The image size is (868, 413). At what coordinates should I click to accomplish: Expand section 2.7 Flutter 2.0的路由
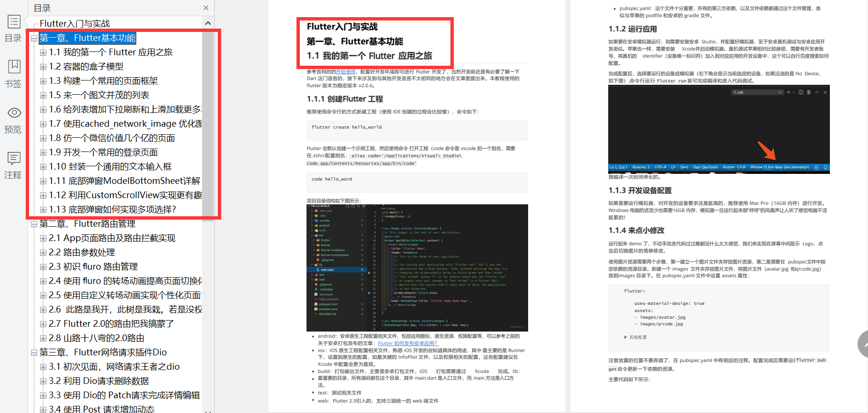(x=43, y=324)
